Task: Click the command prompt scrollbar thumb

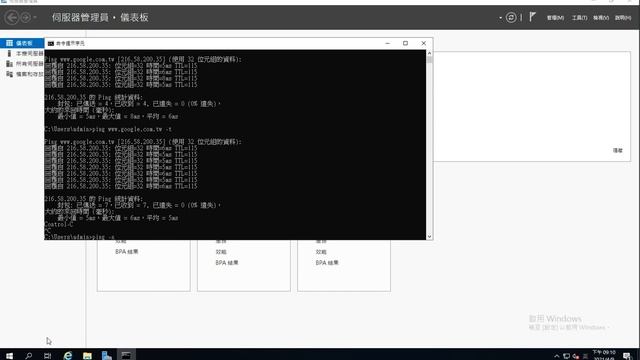Action: click(x=429, y=60)
